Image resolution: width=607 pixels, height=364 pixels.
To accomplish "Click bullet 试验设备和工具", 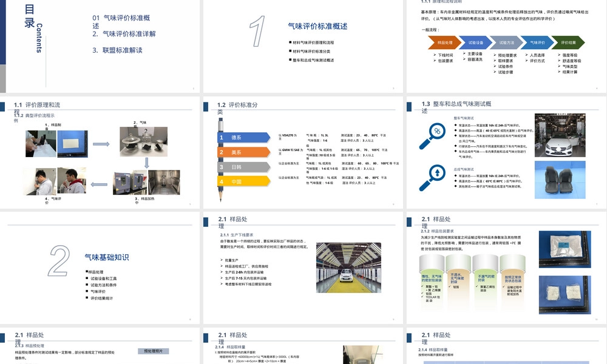I will [x=101, y=278].
